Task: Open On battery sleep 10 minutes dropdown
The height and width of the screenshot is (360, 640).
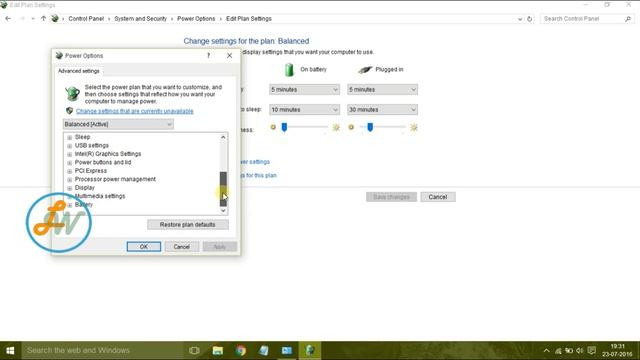Action: click(x=304, y=109)
